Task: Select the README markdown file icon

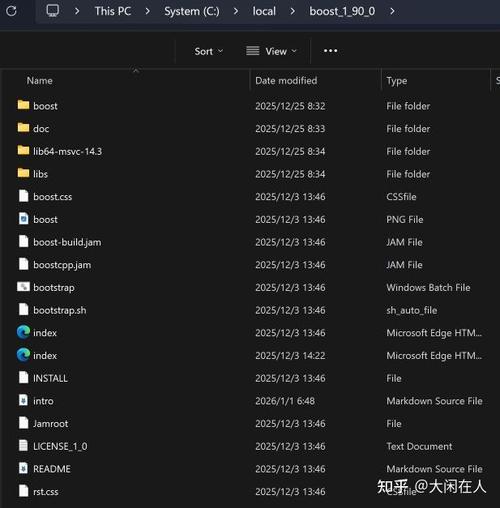Action: point(23,468)
